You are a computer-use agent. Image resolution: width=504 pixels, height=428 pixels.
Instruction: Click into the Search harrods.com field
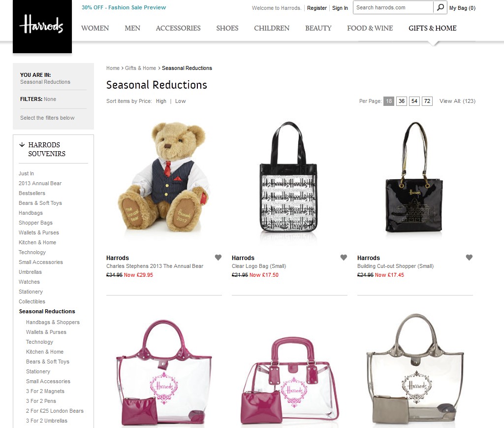coord(393,7)
